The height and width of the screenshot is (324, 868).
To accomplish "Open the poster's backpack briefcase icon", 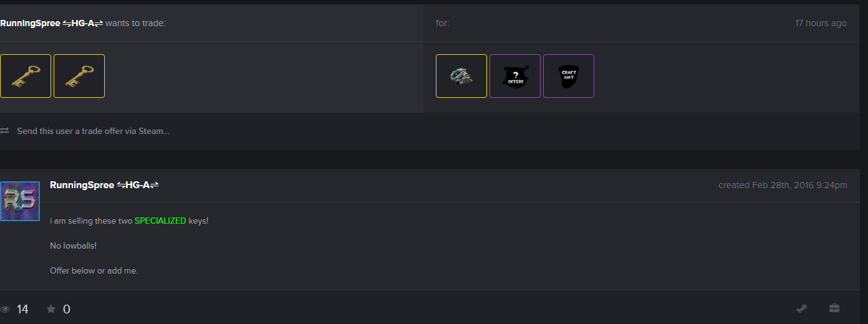I will 834,308.
